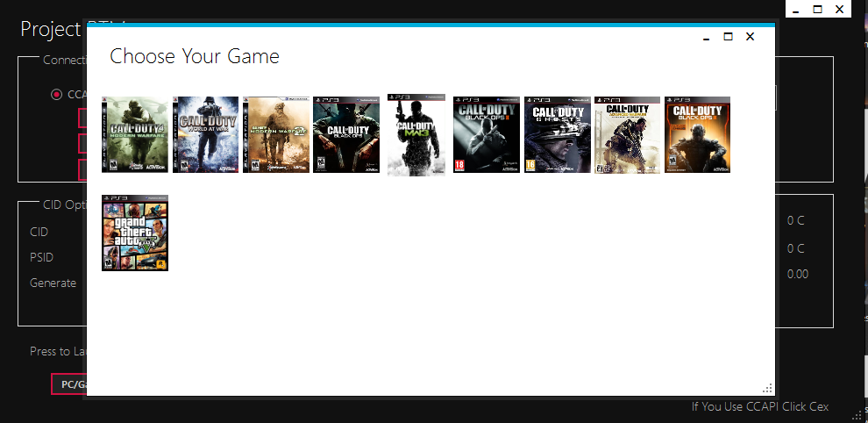Select Call of Duty Black Ops III cover

tap(698, 135)
